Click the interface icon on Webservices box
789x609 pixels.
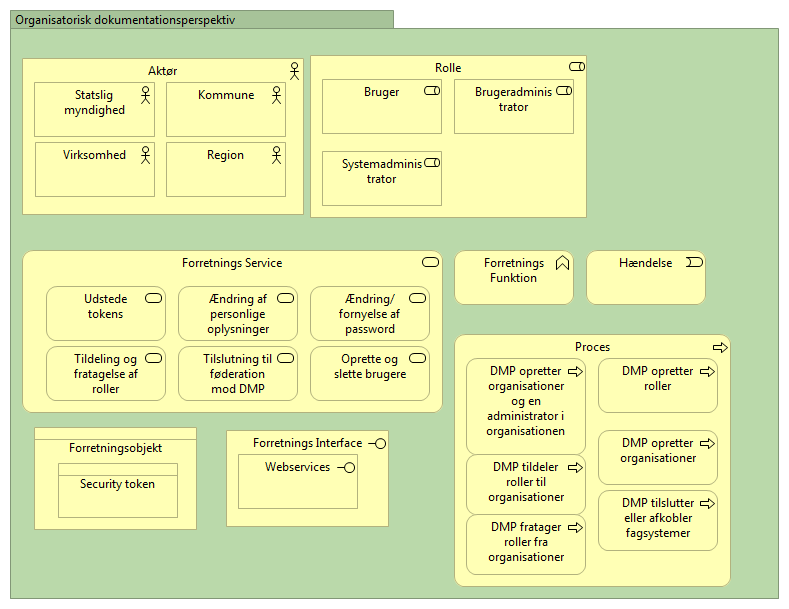click(346, 468)
